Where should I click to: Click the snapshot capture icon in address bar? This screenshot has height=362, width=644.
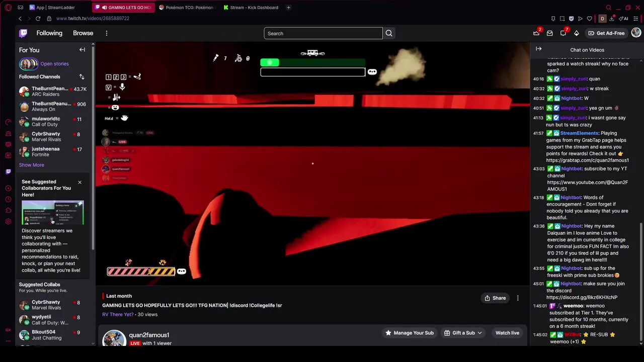[562, 19]
